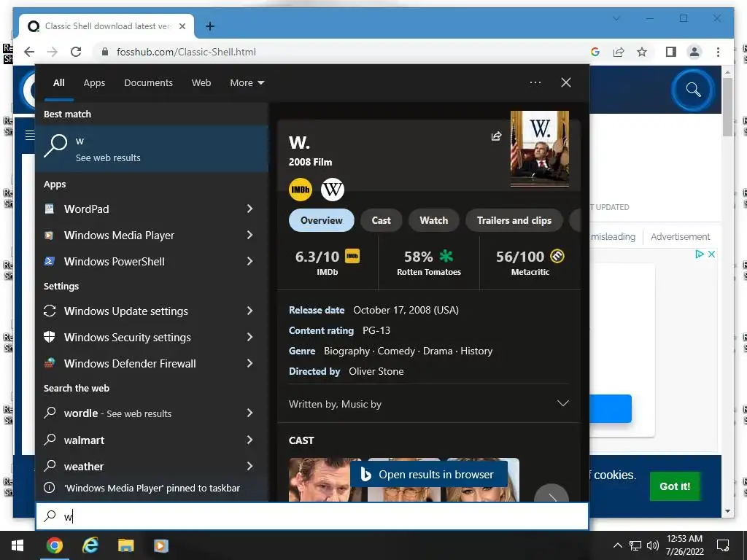Screen dimensions: 747x560
Task: Select Trailers and clips pill
Action: point(514,220)
